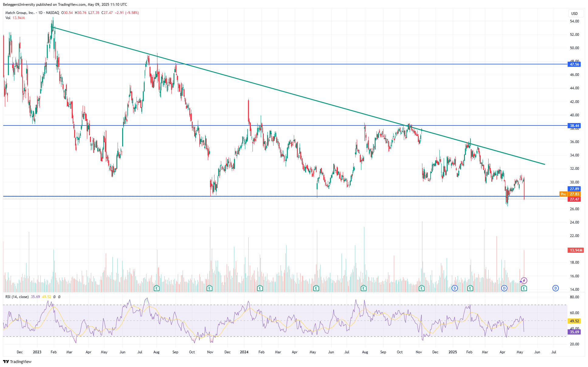The image size is (588, 367).
Task: Click the 47.56 blue price label
Action: tap(574, 64)
